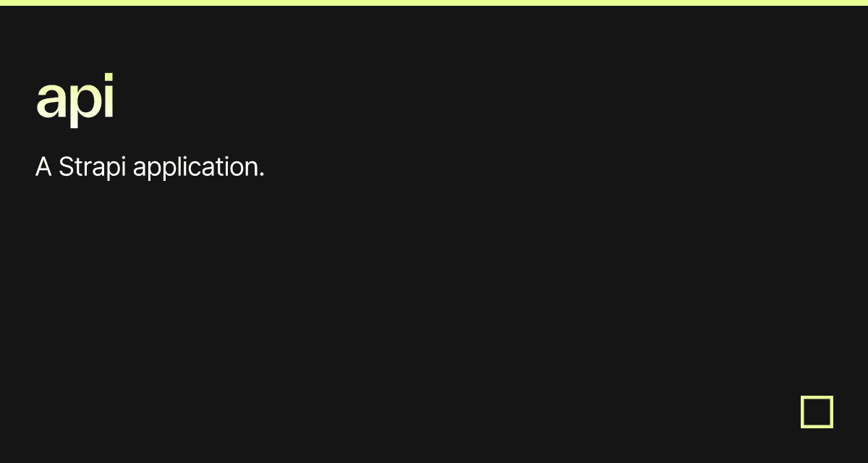Click the single "A" starting the description

pyautogui.click(x=43, y=167)
